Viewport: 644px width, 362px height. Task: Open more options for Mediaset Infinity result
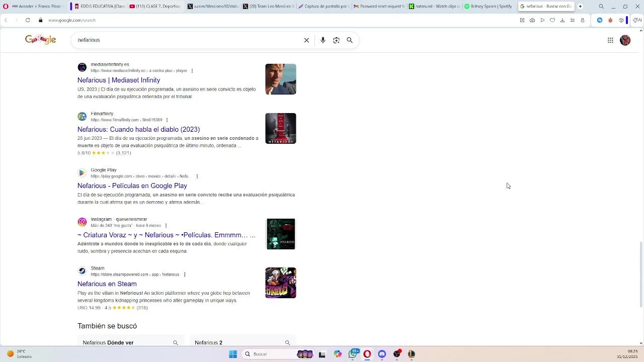[x=192, y=71]
